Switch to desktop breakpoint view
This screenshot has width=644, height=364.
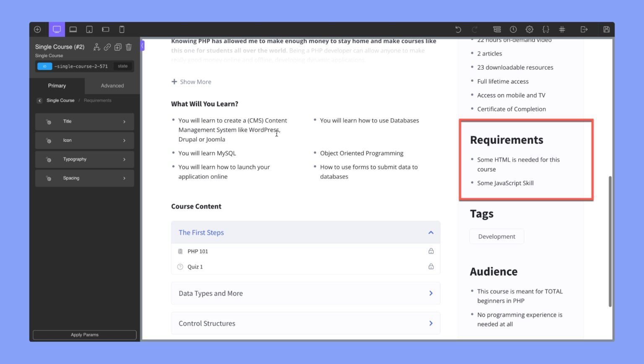pyautogui.click(x=57, y=29)
